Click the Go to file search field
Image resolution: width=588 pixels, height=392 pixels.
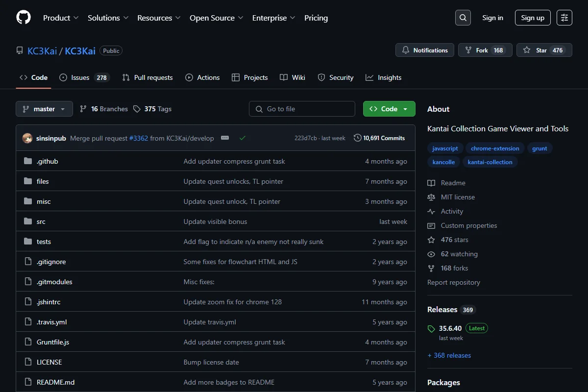pyautogui.click(x=302, y=109)
